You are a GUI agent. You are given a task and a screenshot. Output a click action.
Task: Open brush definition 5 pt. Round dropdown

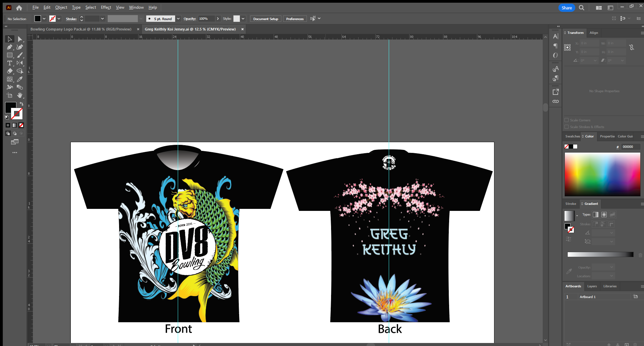178,19
